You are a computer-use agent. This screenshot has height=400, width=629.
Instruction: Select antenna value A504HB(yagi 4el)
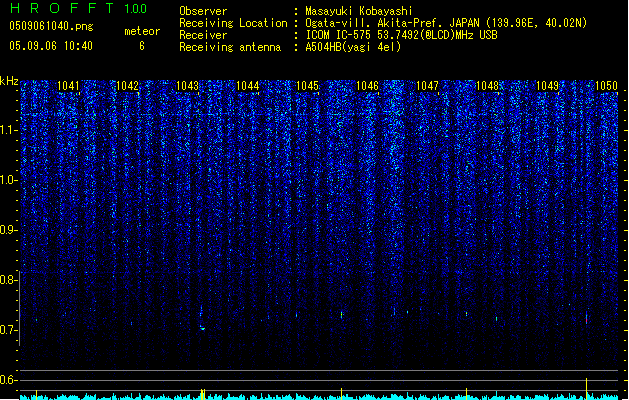[353, 47]
